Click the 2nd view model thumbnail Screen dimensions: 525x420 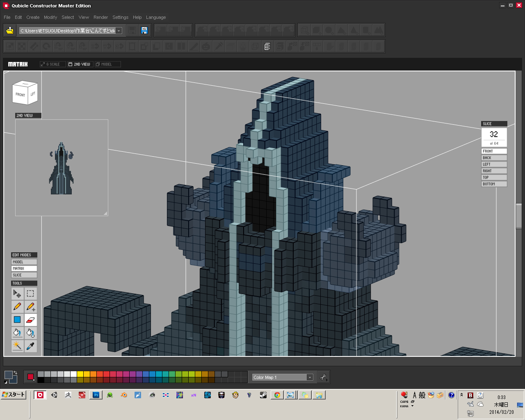(62, 168)
